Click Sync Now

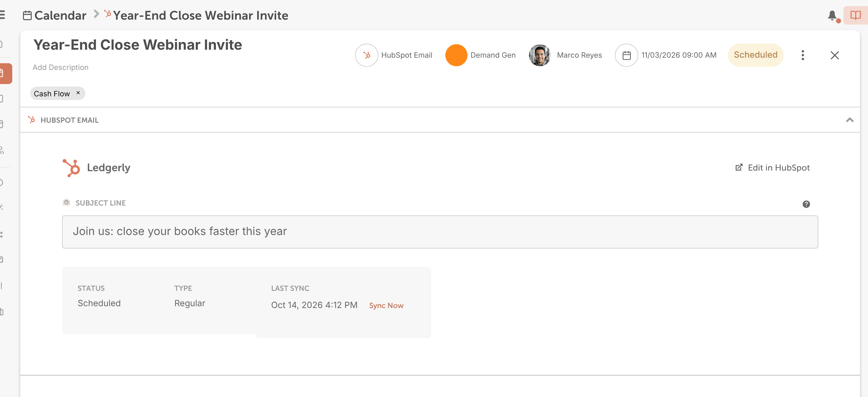[x=386, y=306]
